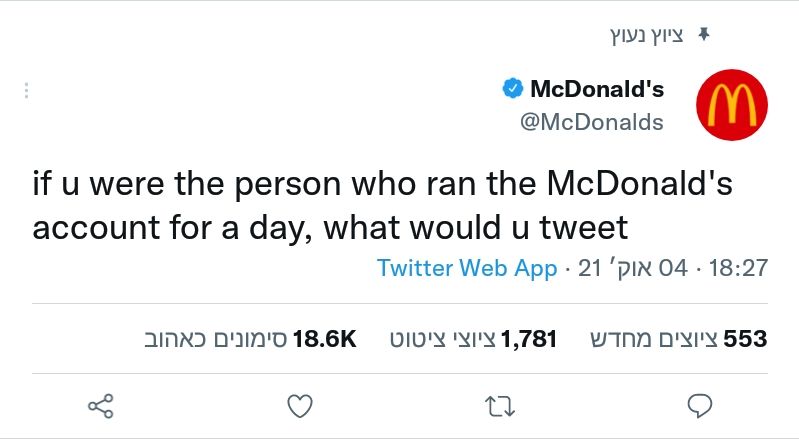Open the @McDonalds handle profile link
The image size is (799, 443).
[x=592, y=122]
